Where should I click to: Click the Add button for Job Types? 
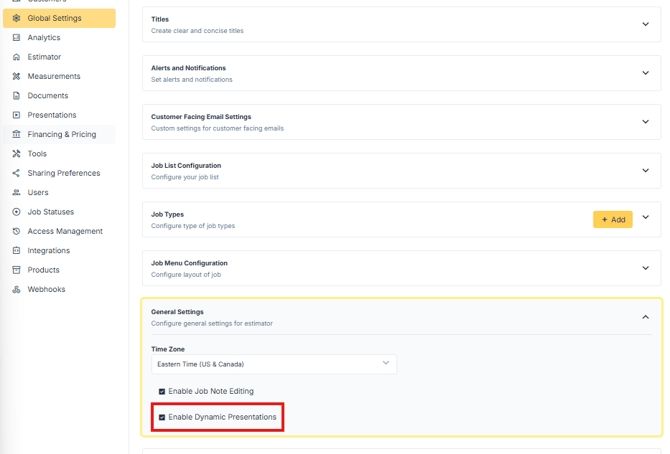pos(612,219)
